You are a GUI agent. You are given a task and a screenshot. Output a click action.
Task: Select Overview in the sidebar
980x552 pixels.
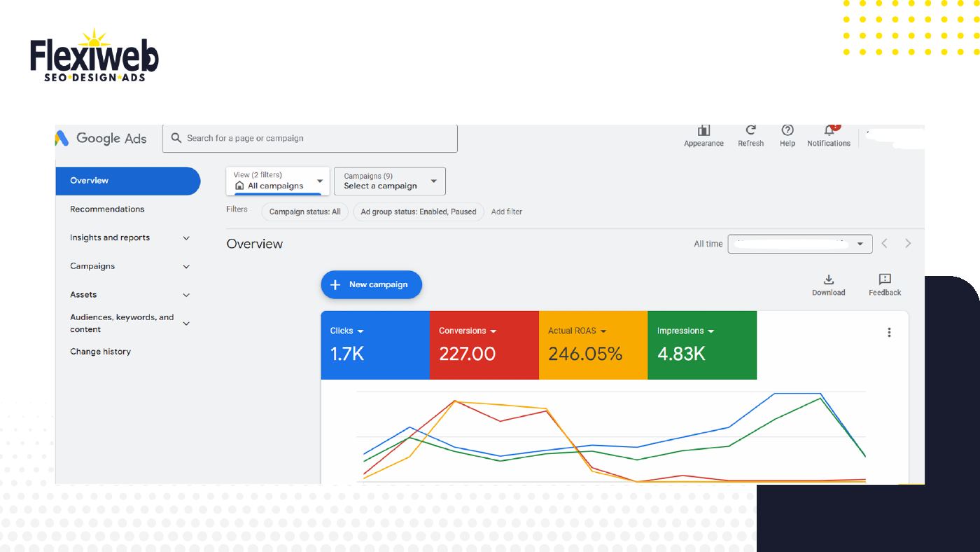128,181
